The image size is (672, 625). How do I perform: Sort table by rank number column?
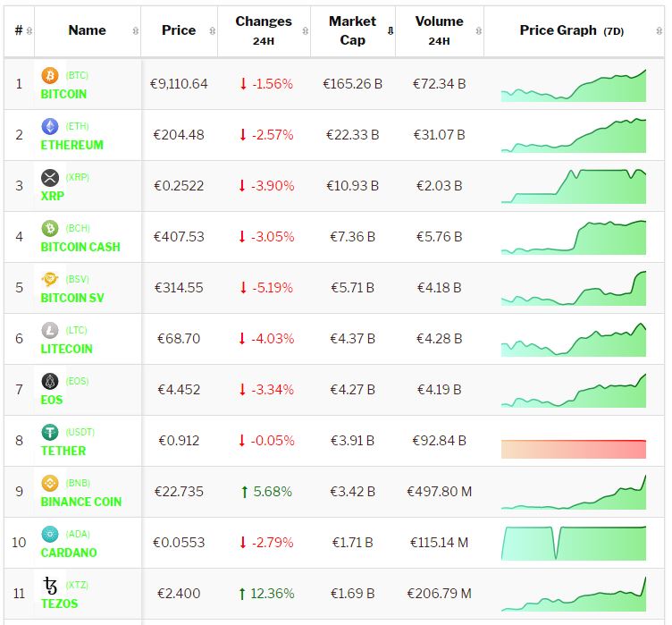coord(20,30)
